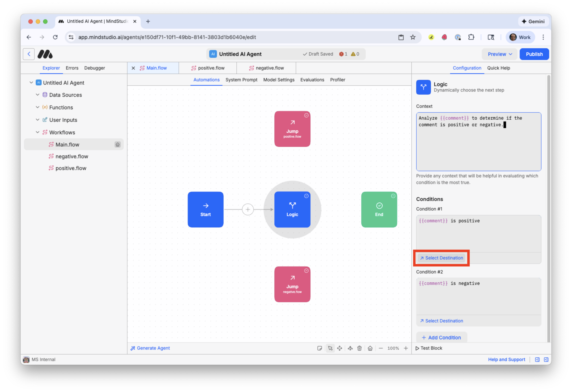Select the pan/move canvas tool

pyautogui.click(x=340, y=348)
